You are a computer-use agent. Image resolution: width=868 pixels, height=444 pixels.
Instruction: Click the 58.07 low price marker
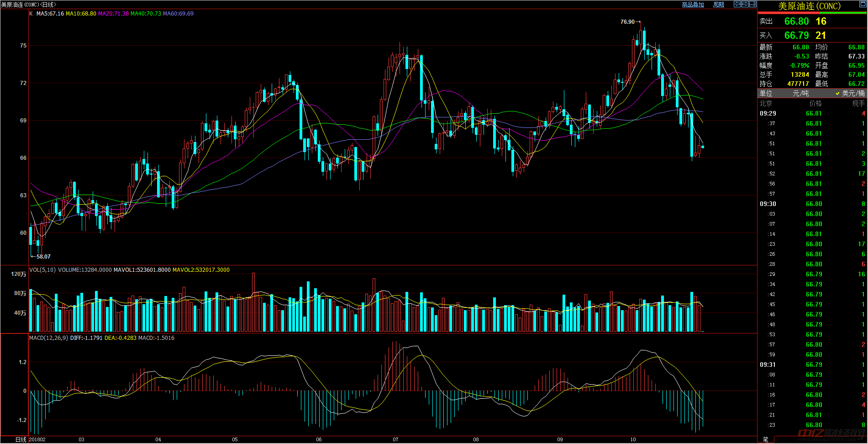43,257
